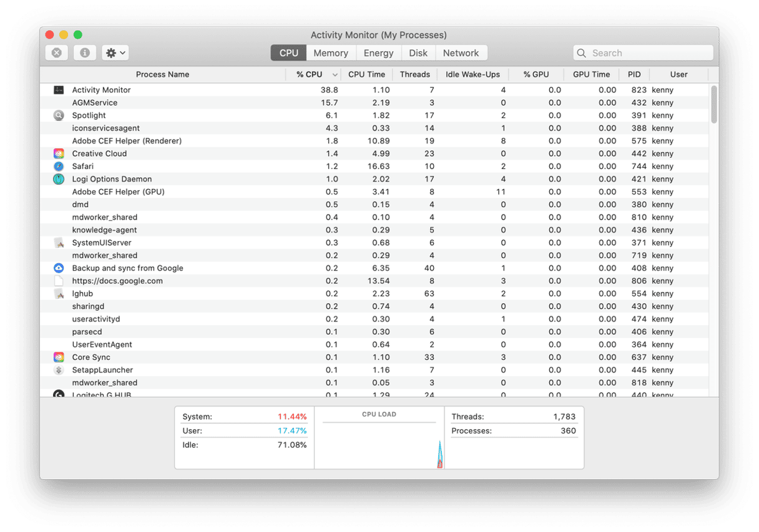Click into the Search field
The height and width of the screenshot is (532, 759).
[x=643, y=53]
